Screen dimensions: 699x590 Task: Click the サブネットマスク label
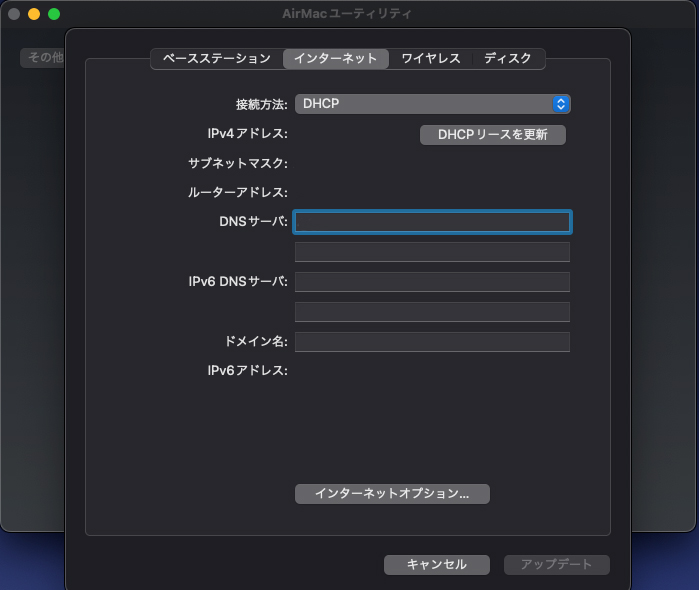[x=238, y=163]
